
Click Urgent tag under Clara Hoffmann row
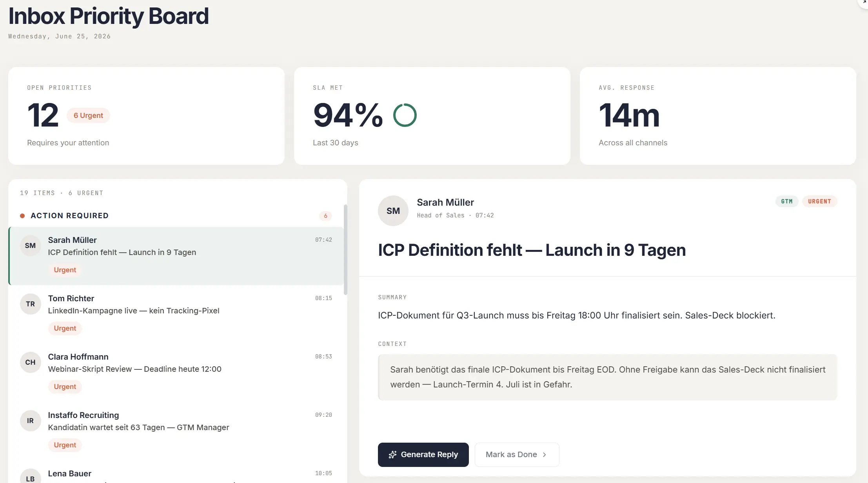65,387
